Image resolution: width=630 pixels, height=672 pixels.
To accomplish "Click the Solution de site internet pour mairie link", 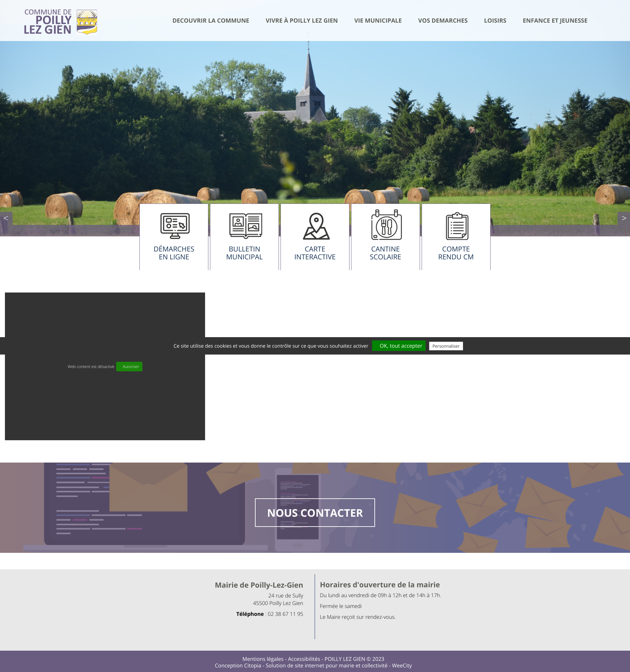I will (x=326, y=665).
